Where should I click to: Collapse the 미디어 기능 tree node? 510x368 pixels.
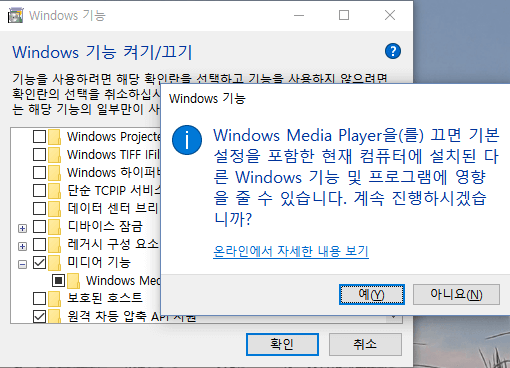click(22, 264)
